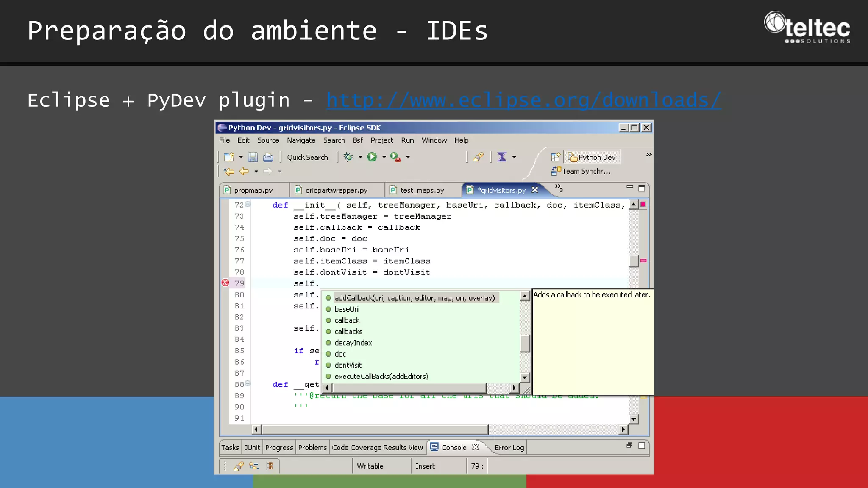Image resolution: width=868 pixels, height=488 pixels.
Task: Collapse the fold marker on line 88
Action: click(x=248, y=384)
